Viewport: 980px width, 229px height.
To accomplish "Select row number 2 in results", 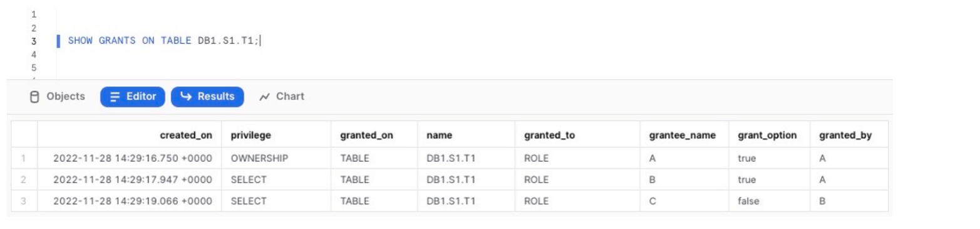I will point(23,180).
